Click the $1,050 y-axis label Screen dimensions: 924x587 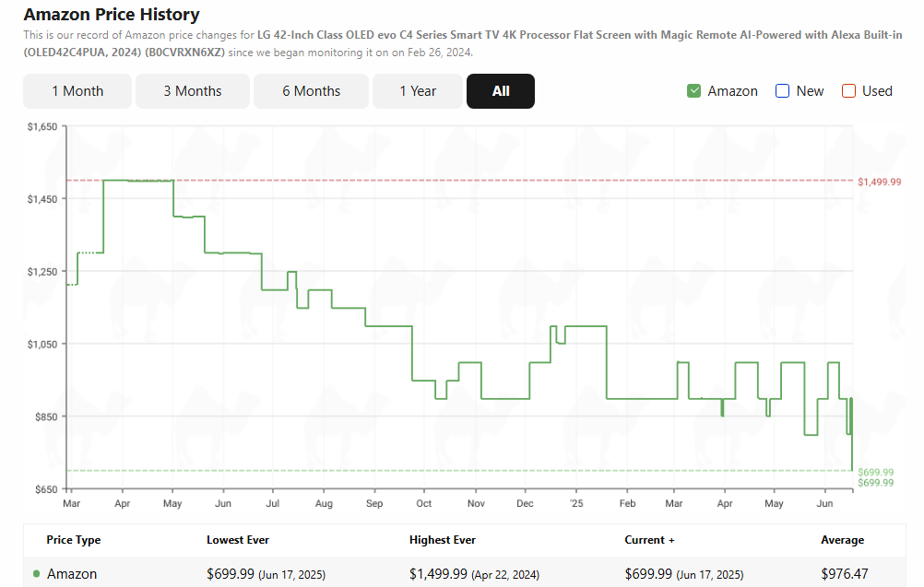pos(42,344)
